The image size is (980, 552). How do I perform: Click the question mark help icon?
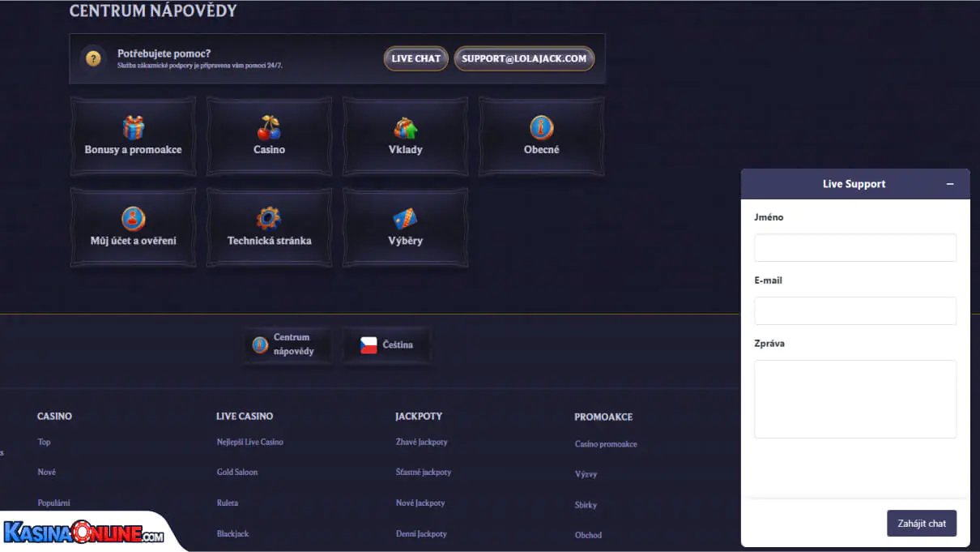click(94, 58)
